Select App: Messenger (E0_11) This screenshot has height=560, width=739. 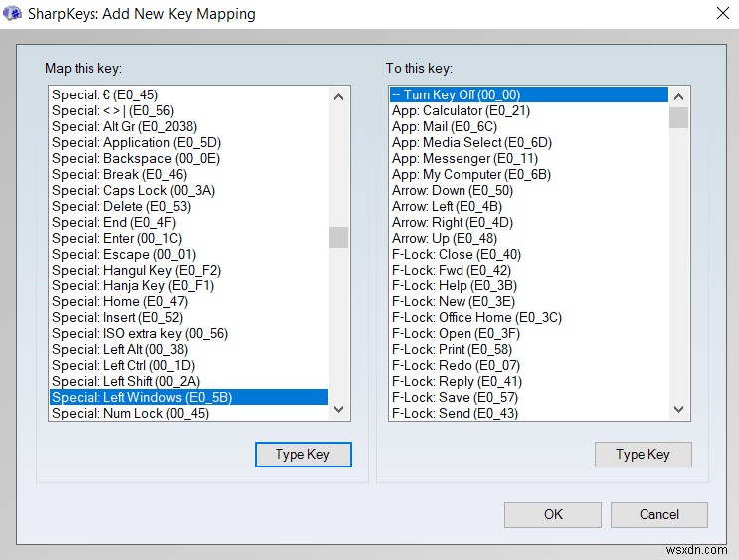coord(529,159)
